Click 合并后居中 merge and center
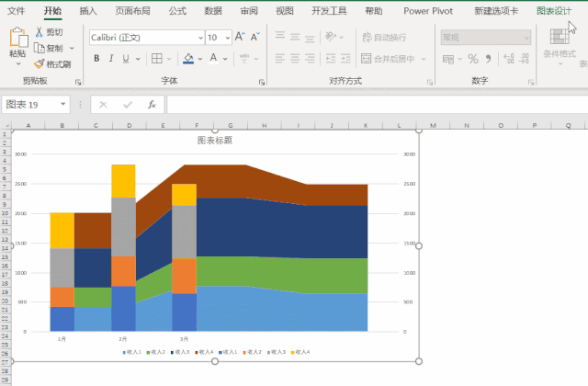 (388, 59)
